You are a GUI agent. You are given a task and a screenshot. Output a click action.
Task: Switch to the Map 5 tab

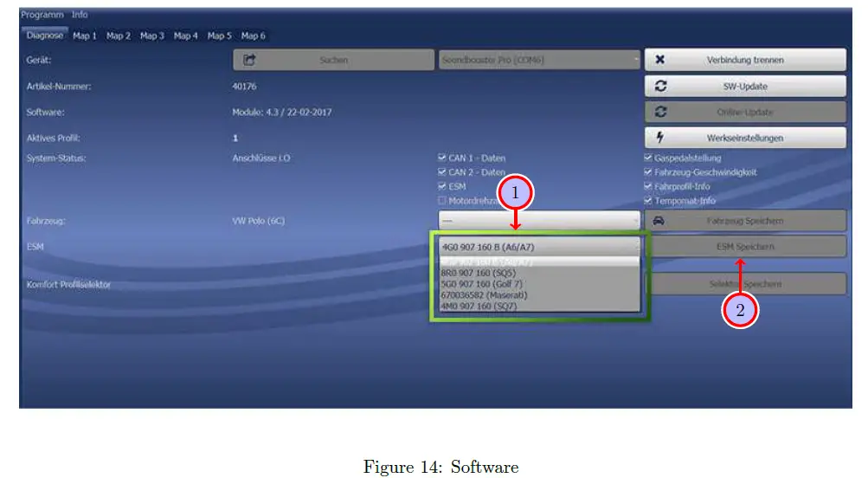(219, 36)
